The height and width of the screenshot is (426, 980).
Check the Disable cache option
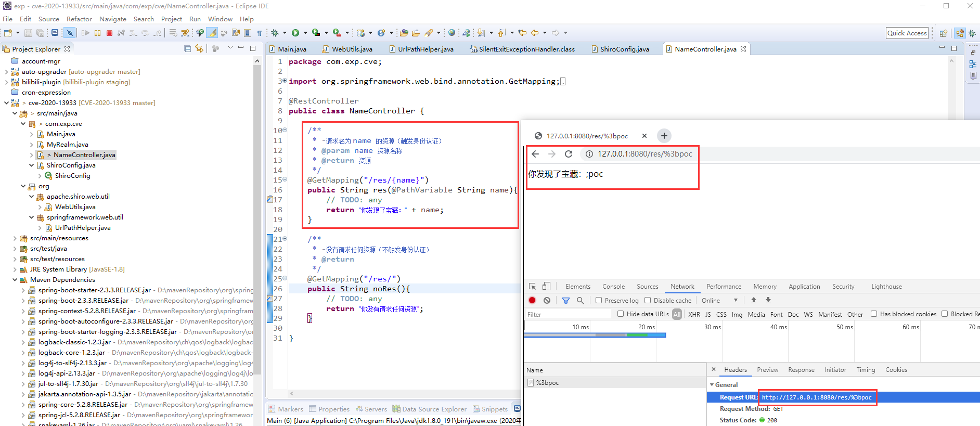point(648,301)
